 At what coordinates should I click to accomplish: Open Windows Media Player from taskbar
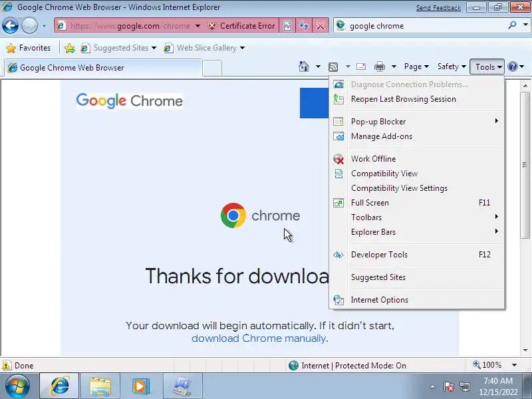point(141,386)
